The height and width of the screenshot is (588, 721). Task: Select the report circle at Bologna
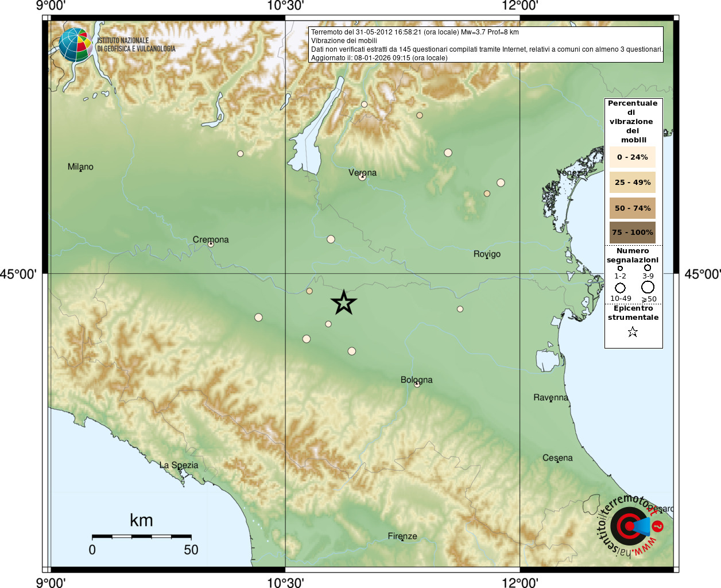tap(417, 384)
